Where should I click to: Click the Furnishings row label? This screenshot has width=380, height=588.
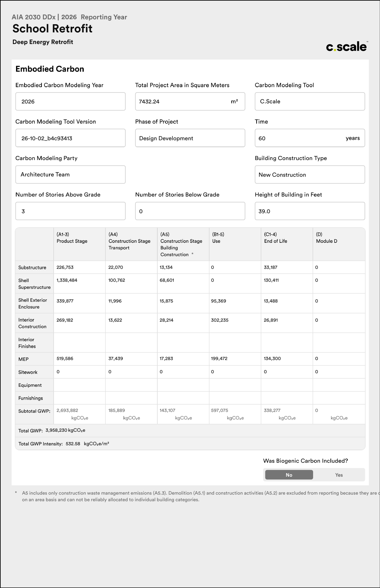pyautogui.click(x=30, y=398)
